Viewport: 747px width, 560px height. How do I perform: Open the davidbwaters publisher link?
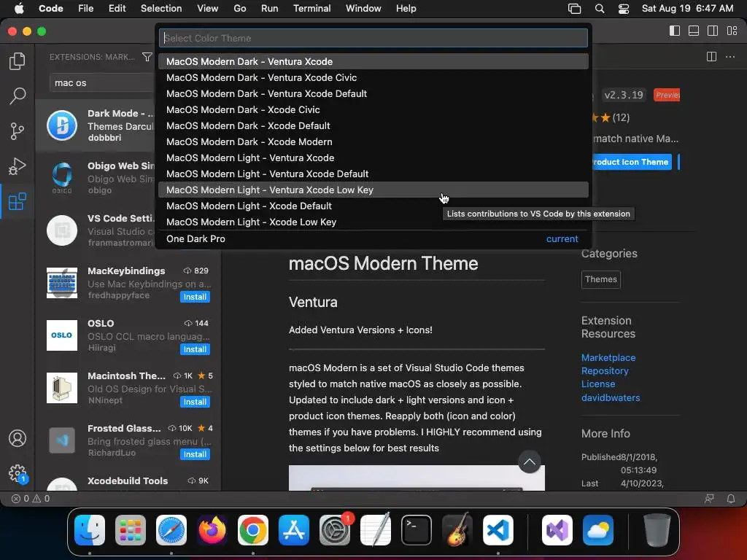[x=611, y=397]
